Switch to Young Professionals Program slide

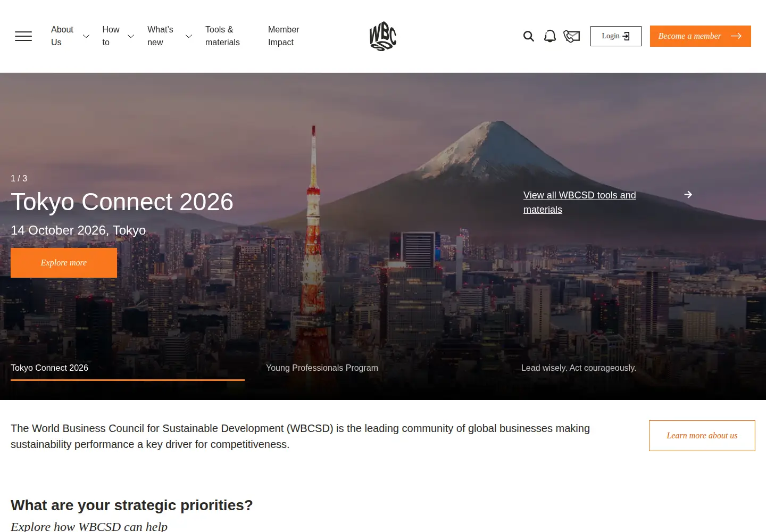[x=322, y=368]
